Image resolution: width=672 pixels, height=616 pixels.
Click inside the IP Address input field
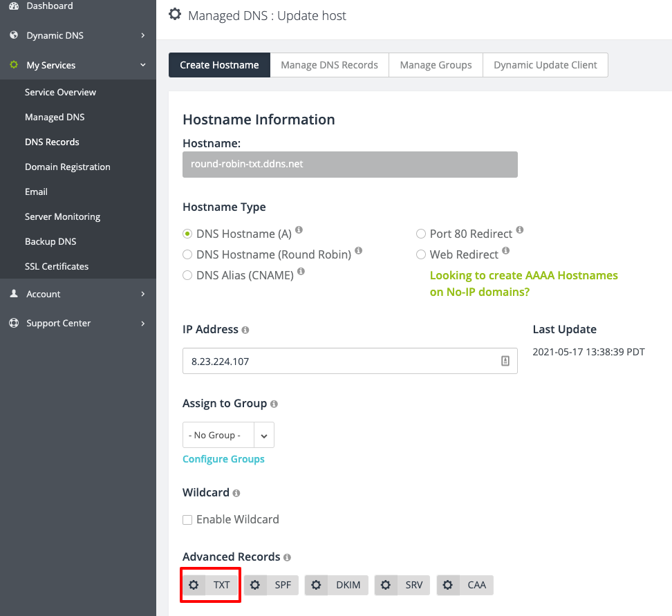click(x=350, y=361)
